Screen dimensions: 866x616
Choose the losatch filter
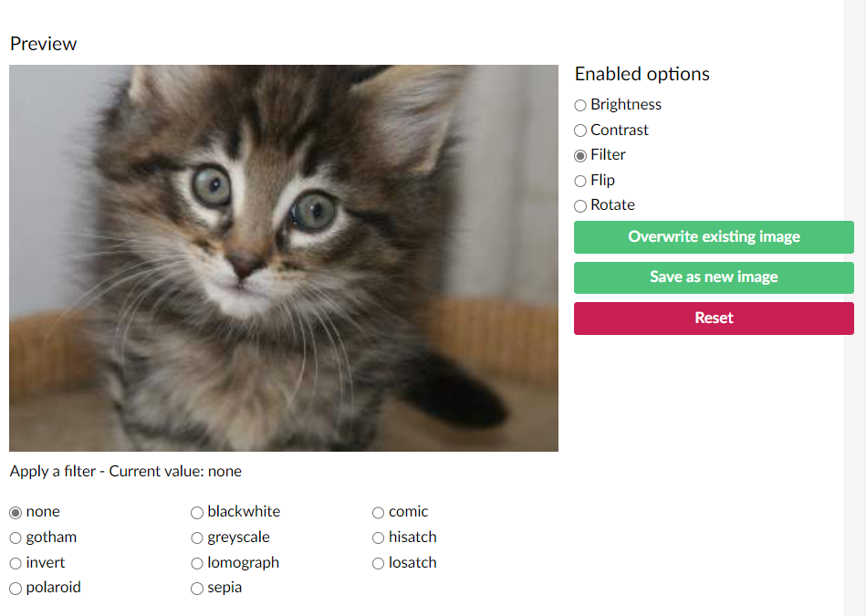(379, 564)
